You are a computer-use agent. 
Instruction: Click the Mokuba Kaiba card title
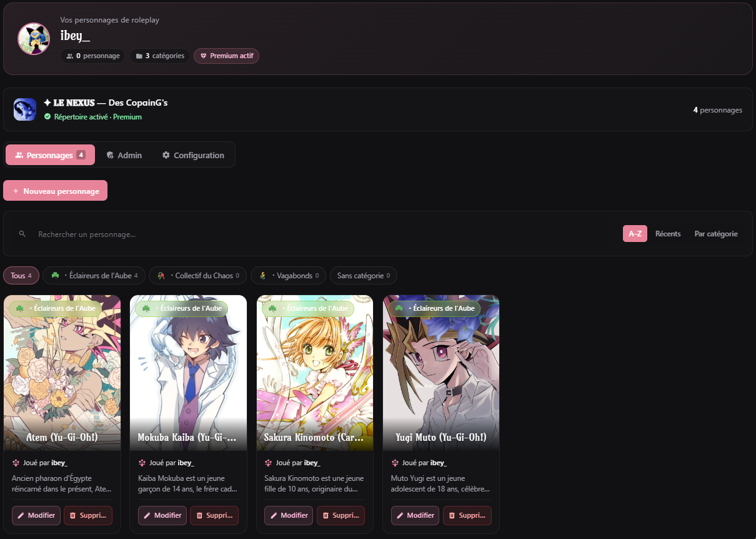[x=187, y=437]
